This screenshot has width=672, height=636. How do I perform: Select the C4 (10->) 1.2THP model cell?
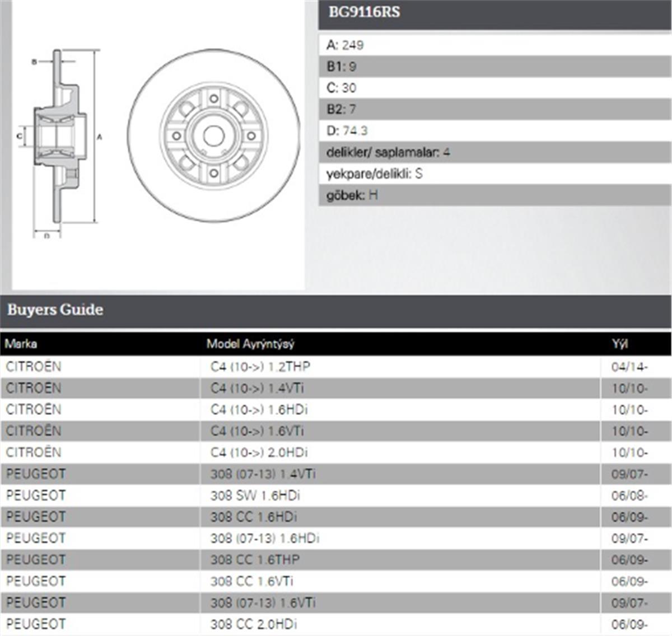pyautogui.click(x=400, y=367)
